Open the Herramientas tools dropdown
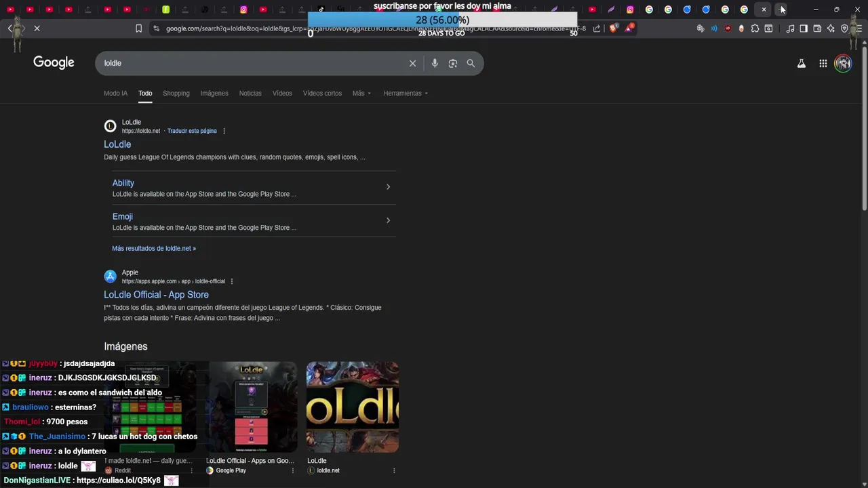This screenshot has width=868, height=488. tap(406, 93)
